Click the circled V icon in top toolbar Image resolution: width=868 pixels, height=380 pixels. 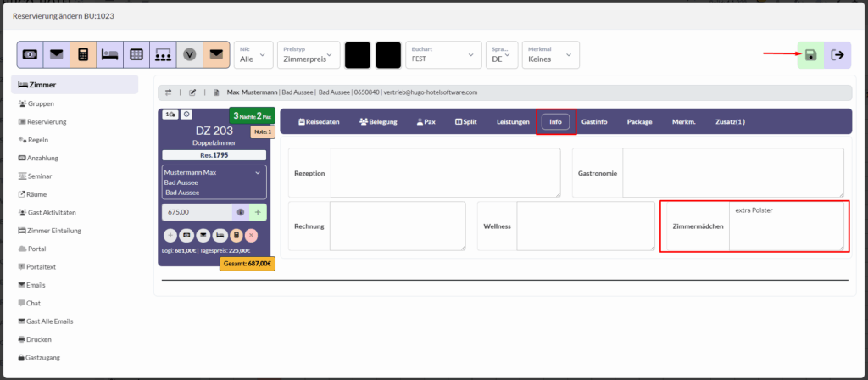pos(191,54)
